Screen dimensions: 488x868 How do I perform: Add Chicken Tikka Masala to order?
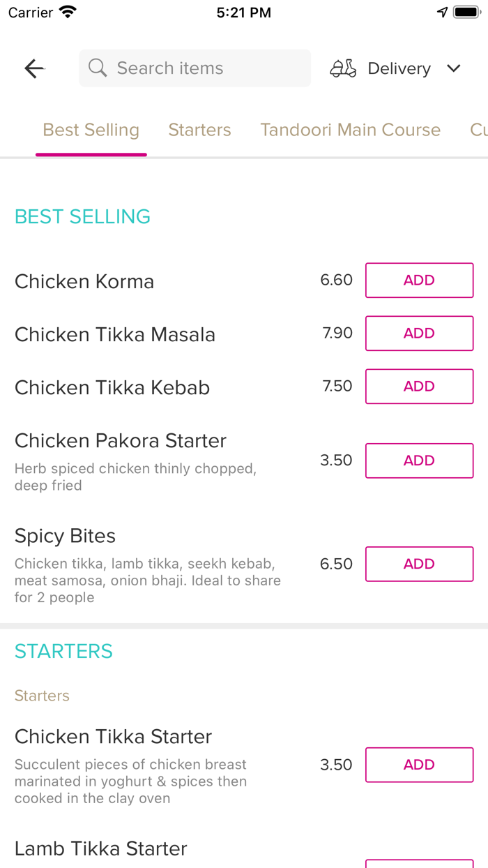pyautogui.click(x=419, y=334)
